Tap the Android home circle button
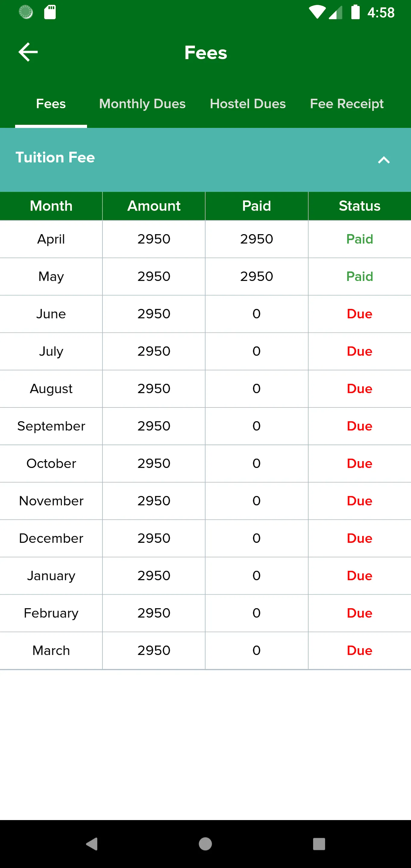Viewport: 411px width, 868px height. tap(205, 844)
